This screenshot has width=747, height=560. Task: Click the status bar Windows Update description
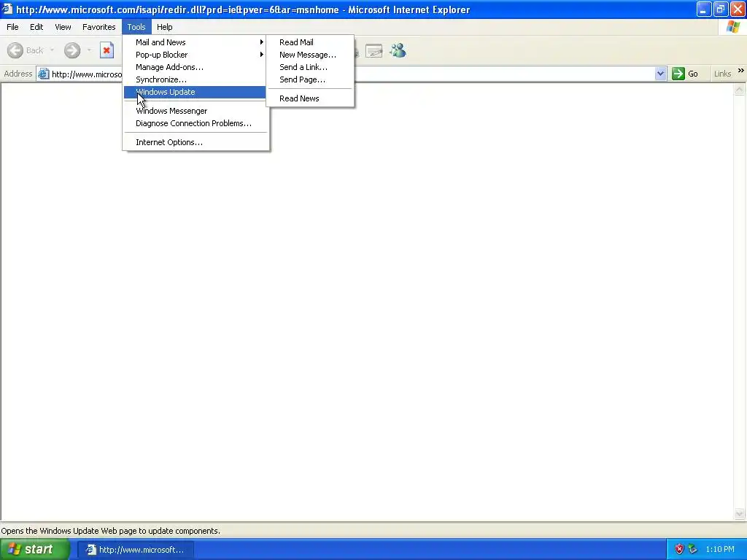(111, 531)
